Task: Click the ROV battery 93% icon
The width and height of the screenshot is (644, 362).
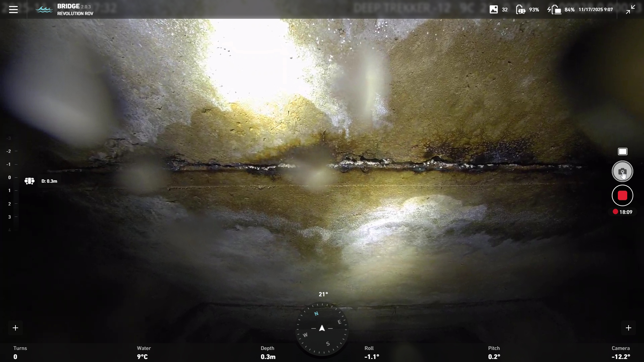Action: click(521, 9)
